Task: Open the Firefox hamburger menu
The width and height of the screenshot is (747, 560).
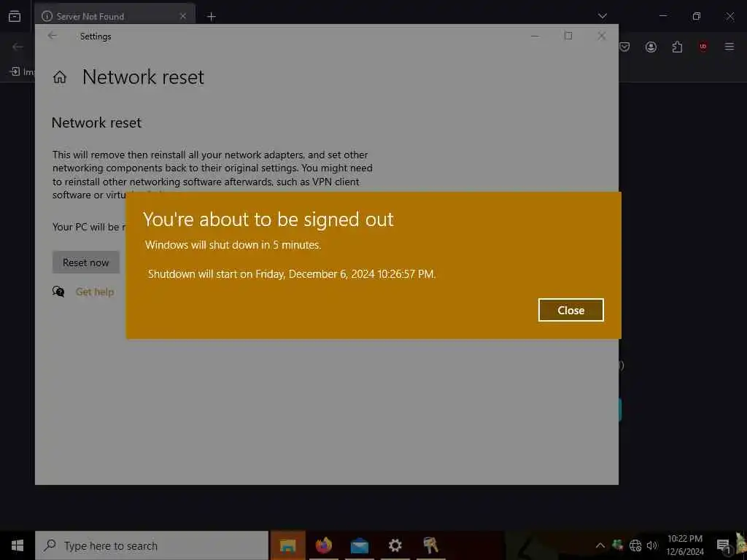Action: (x=729, y=47)
